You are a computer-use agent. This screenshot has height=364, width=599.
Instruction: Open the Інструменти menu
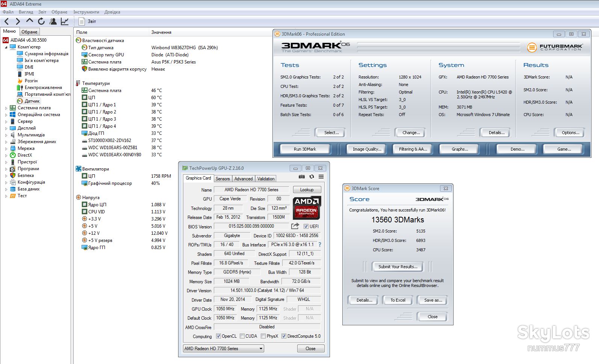pyautogui.click(x=86, y=12)
